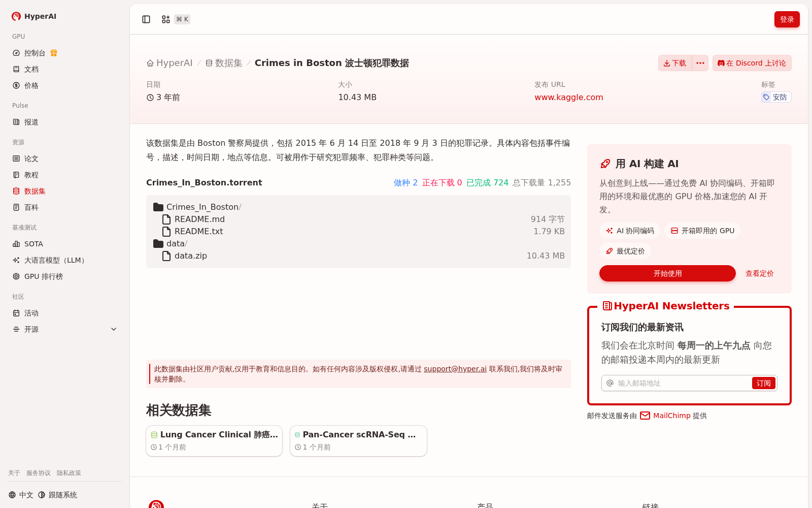Open 百科 in the sidebar
This screenshot has height=508, width=812.
click(65, 207)
